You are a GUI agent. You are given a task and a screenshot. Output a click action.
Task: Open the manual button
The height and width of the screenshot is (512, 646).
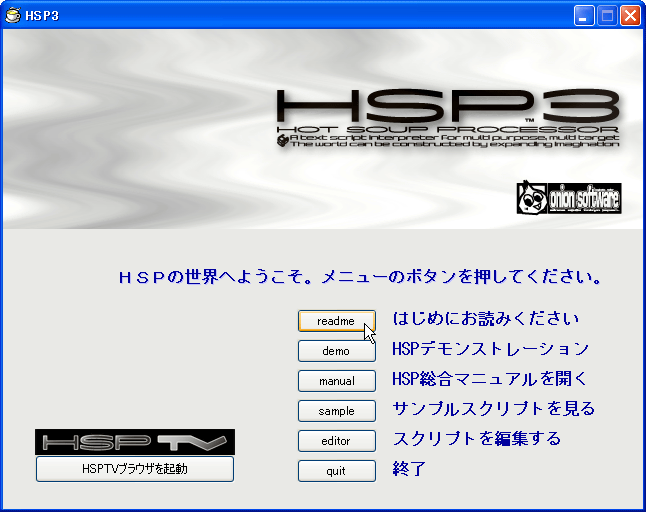[x=337, y=381]
